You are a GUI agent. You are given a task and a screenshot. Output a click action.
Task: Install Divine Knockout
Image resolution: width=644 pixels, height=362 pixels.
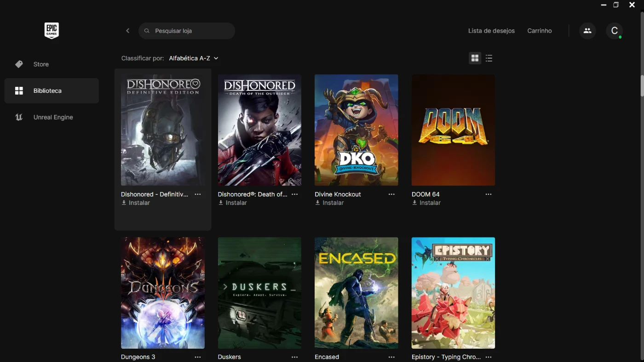(329, 203)
